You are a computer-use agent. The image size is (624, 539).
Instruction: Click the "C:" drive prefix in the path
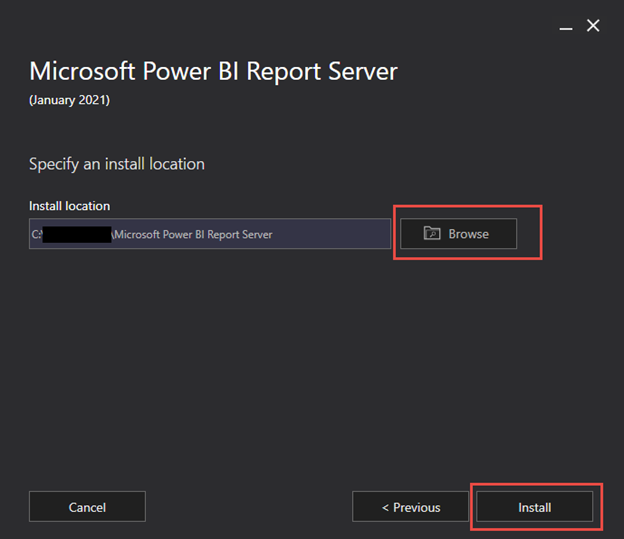[35, 234]
